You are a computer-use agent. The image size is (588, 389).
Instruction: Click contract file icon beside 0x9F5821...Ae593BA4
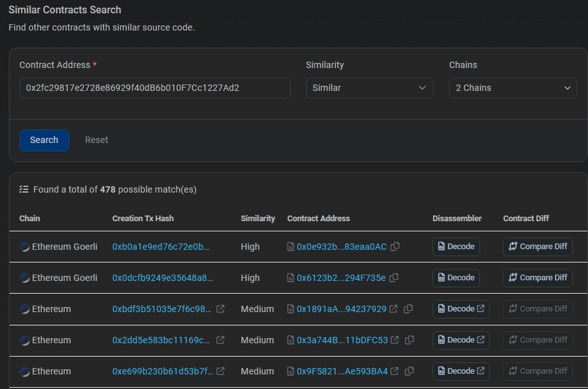click(x=291, y=371)
